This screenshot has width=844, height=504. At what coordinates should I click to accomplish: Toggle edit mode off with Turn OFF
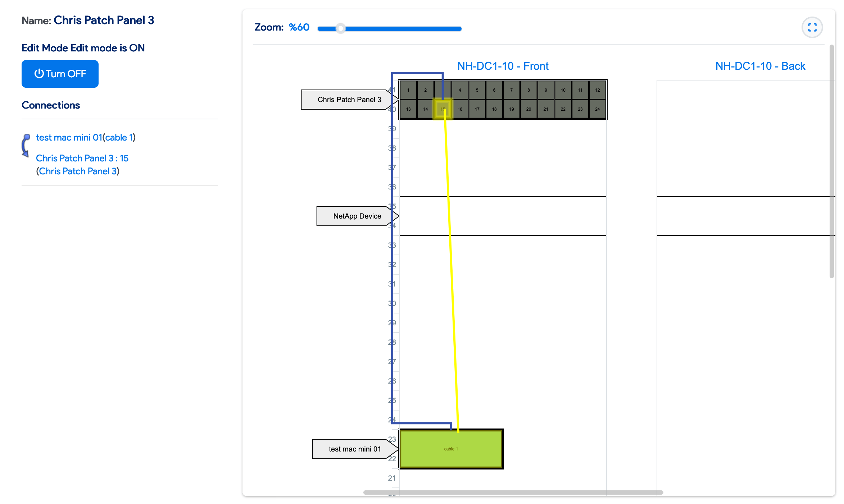[60, 74]
